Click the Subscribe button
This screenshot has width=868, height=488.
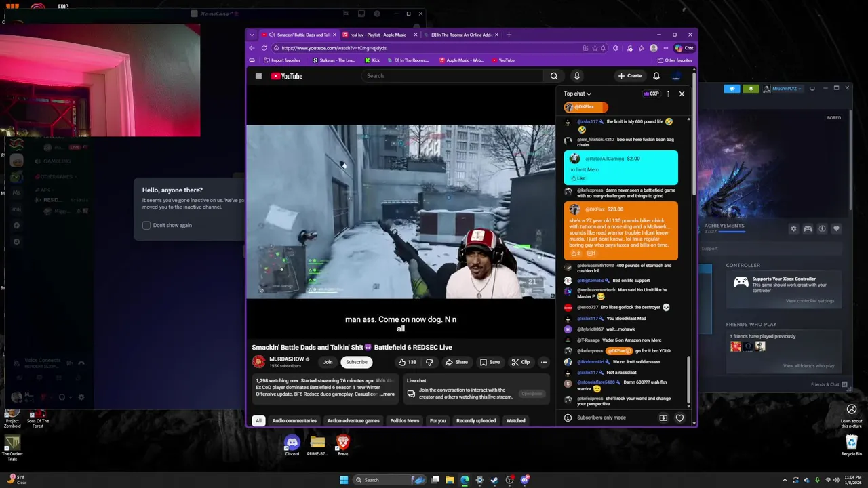coord(357,362)
